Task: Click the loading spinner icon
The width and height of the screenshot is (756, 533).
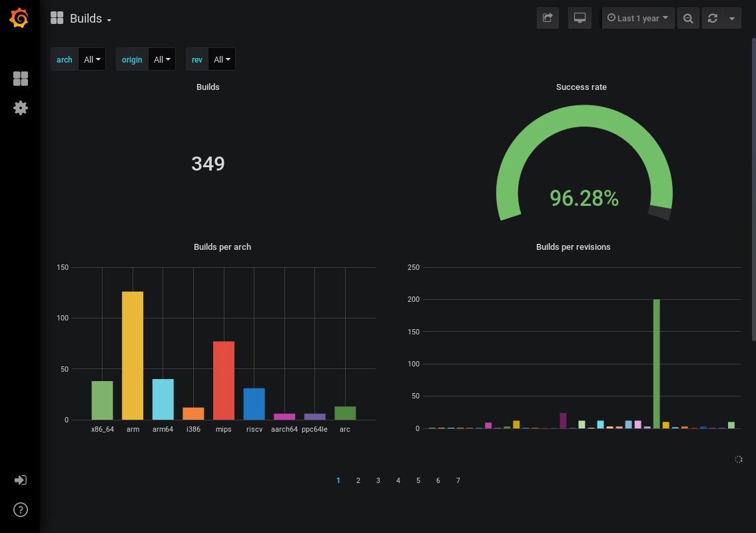Action: pyautogui.click(x=739, y=459)
